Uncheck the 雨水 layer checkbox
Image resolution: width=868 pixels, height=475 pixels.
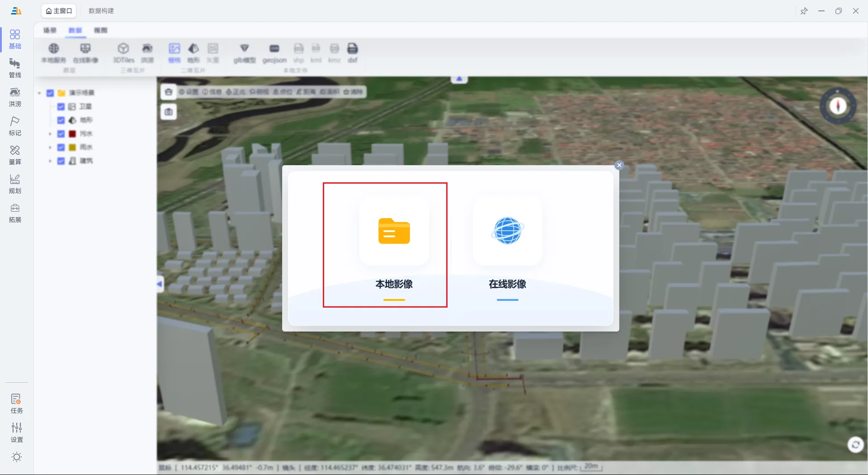click(x=61, y=147)
